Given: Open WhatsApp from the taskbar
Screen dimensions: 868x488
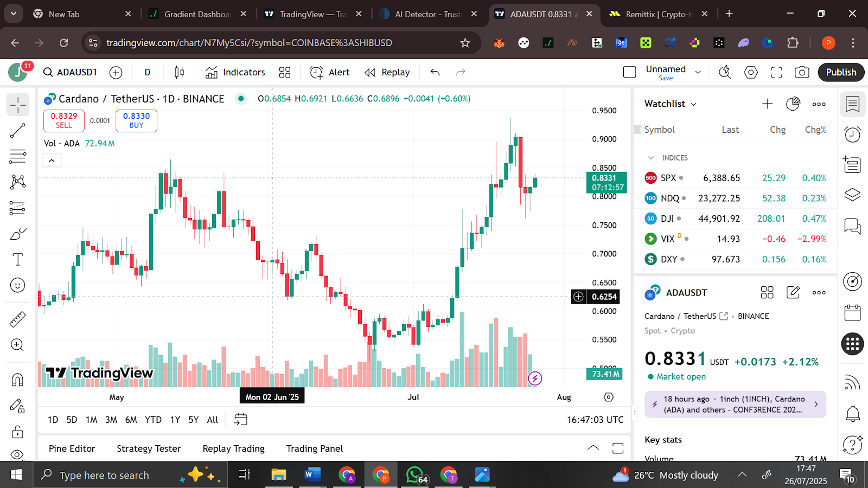Looking at the screenshot, I should 416,476.
